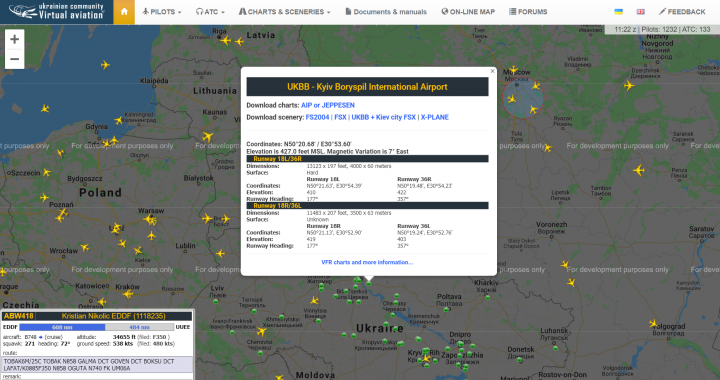720x380 pixels.
Task: Select the plane icon west of Penza
Action: [639, 171]
